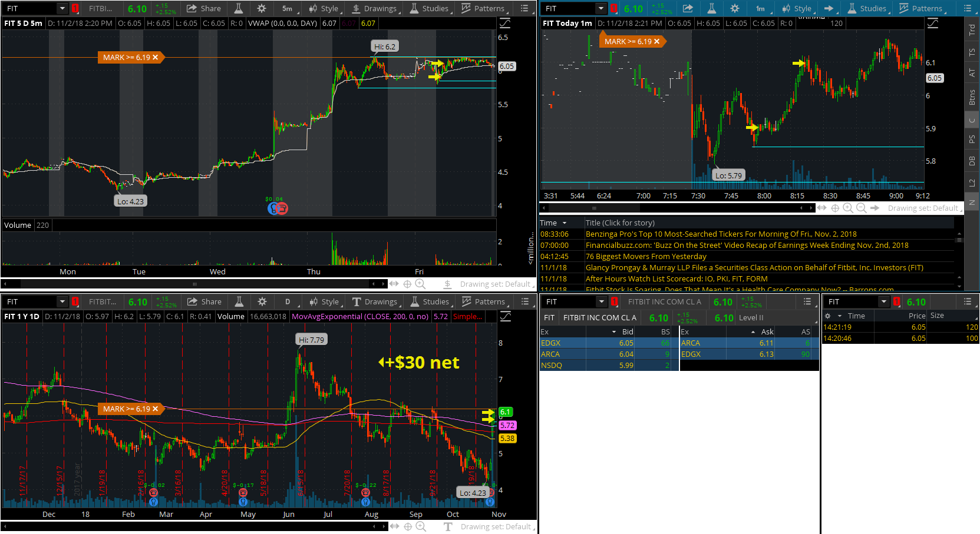Click the horizontal scrollbar below the 5m chart
This screenshot has width=980, height=534.
point(194,284)
